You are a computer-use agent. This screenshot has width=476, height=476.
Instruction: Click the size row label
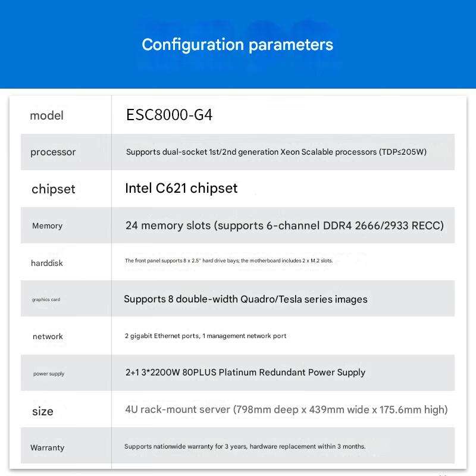click(x=42, y=411)
